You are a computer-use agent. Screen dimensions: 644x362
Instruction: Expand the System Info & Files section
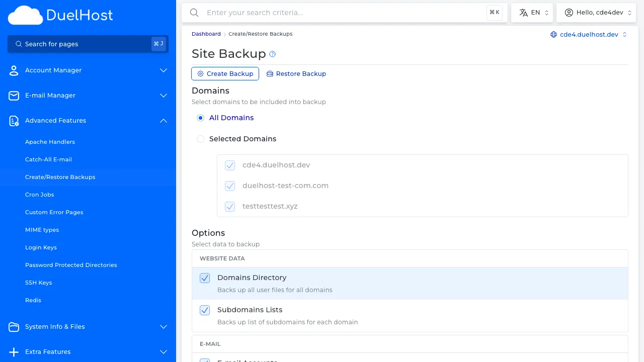coord(163,327)
